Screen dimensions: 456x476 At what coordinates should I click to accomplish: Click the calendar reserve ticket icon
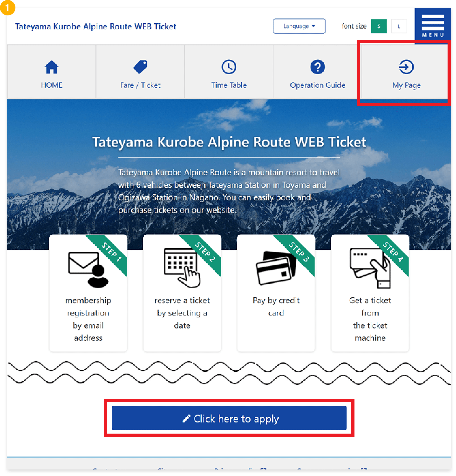(182, 268)
